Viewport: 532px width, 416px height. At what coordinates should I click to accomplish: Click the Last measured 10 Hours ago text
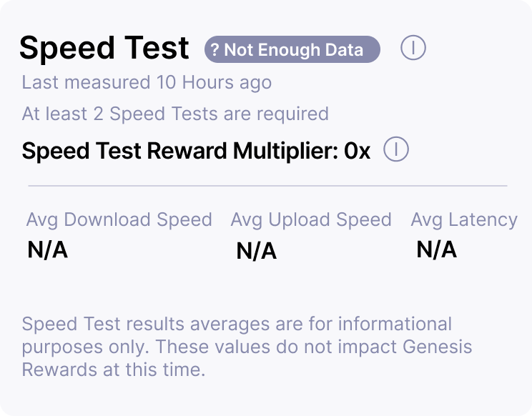coord(147,82)
